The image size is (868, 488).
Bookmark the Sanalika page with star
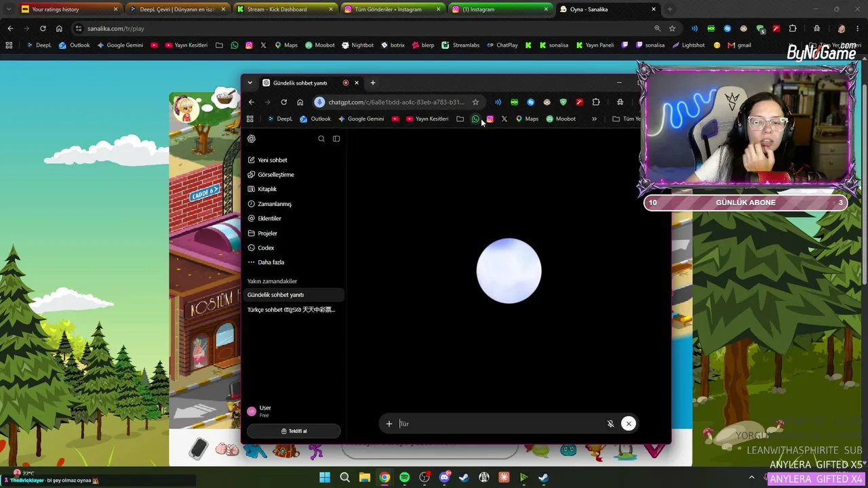tap(672, 28)
